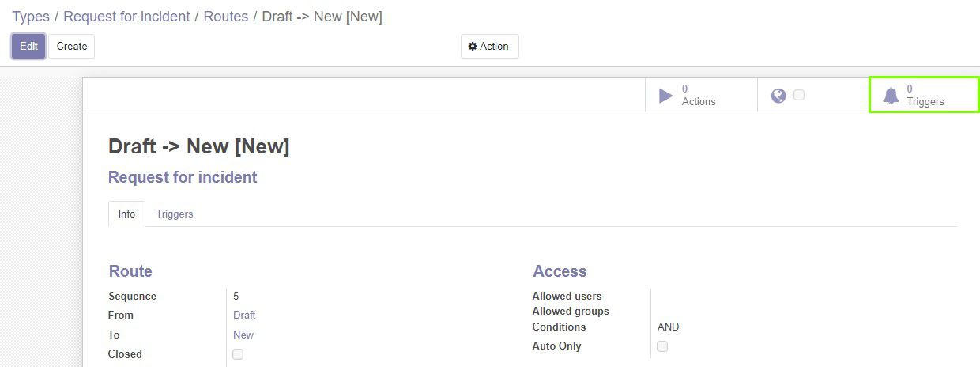Click the Conditions field label
This screenshot has width=980, height=367.
(559, 327)
